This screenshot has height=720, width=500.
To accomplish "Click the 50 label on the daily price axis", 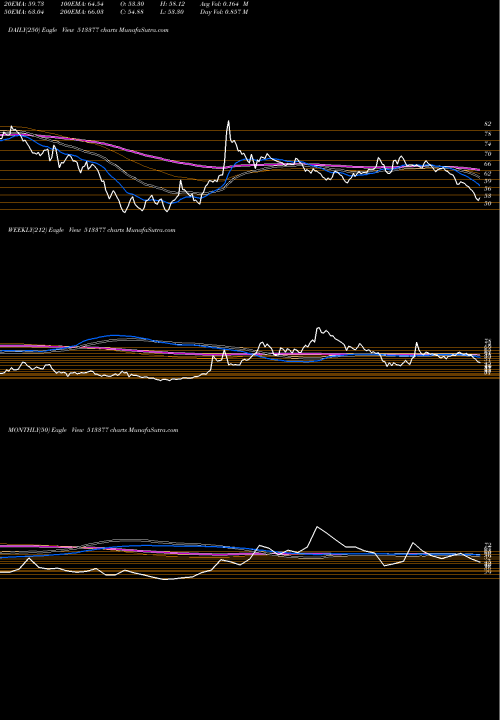I will click(488, 203).
